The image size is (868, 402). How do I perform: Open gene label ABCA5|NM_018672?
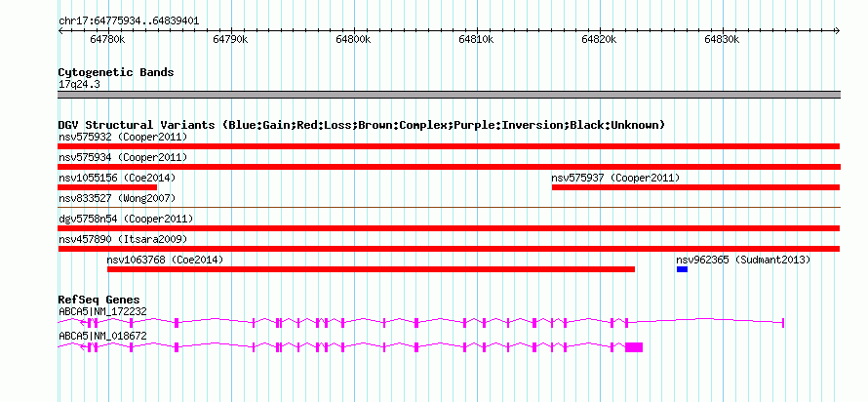103,336
